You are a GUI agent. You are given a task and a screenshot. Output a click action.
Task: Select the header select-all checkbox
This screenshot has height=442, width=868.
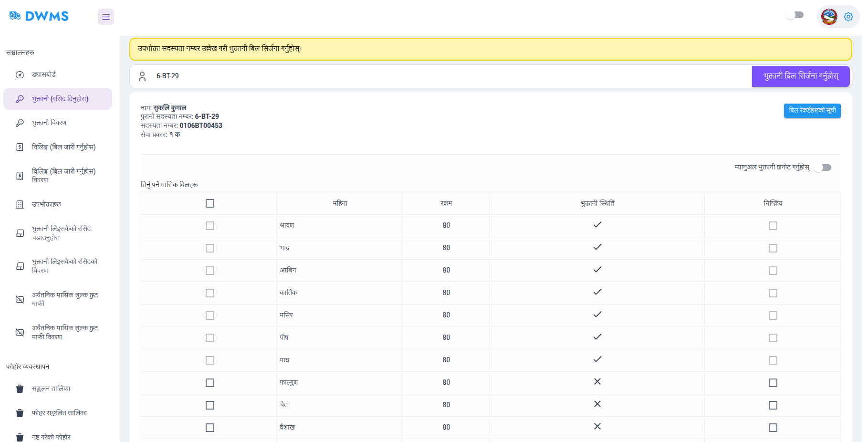210,203
